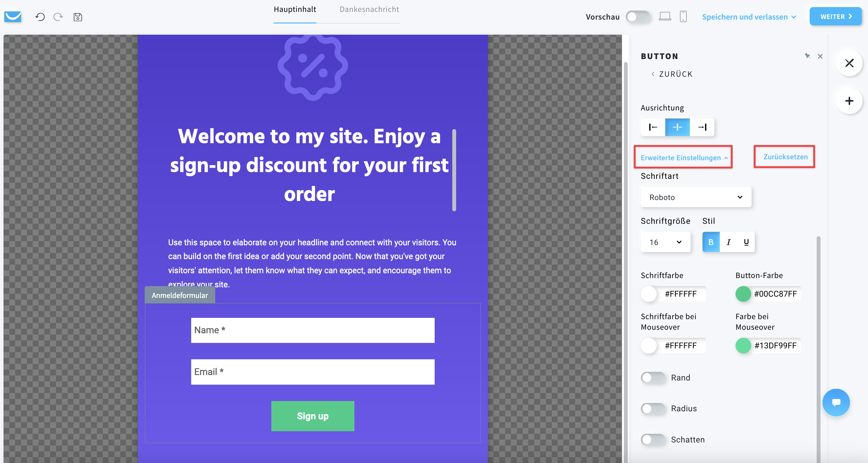
Task: Click the save disk icon
Action: point(78,17)
